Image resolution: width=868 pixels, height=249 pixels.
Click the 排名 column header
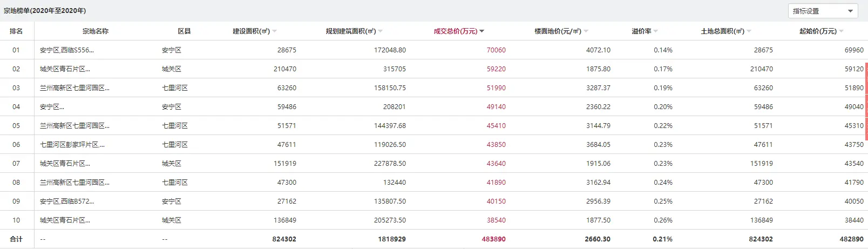click(x=16, y=31)
